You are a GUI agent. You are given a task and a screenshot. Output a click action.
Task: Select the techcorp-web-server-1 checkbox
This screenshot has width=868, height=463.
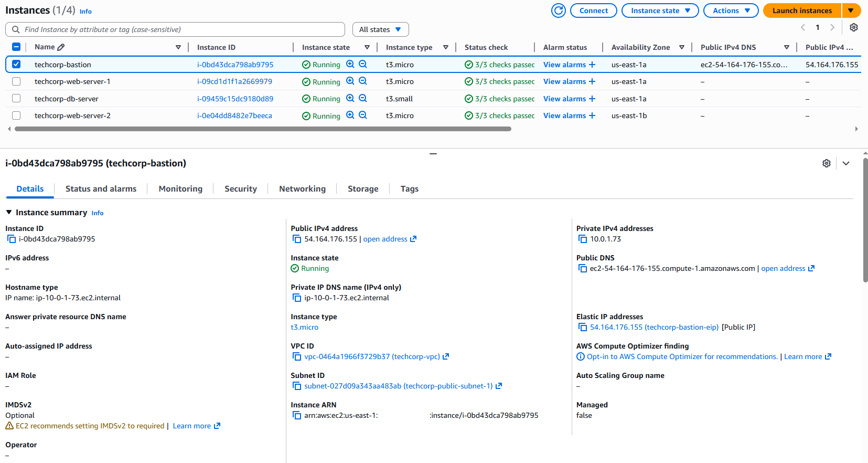tap(16, 81)
